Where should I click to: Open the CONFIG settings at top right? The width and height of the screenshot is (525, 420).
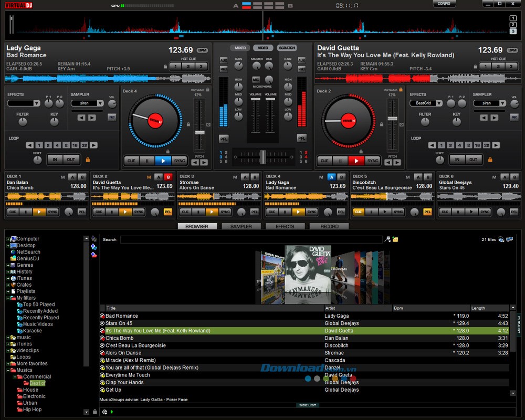tap(444, 3)
